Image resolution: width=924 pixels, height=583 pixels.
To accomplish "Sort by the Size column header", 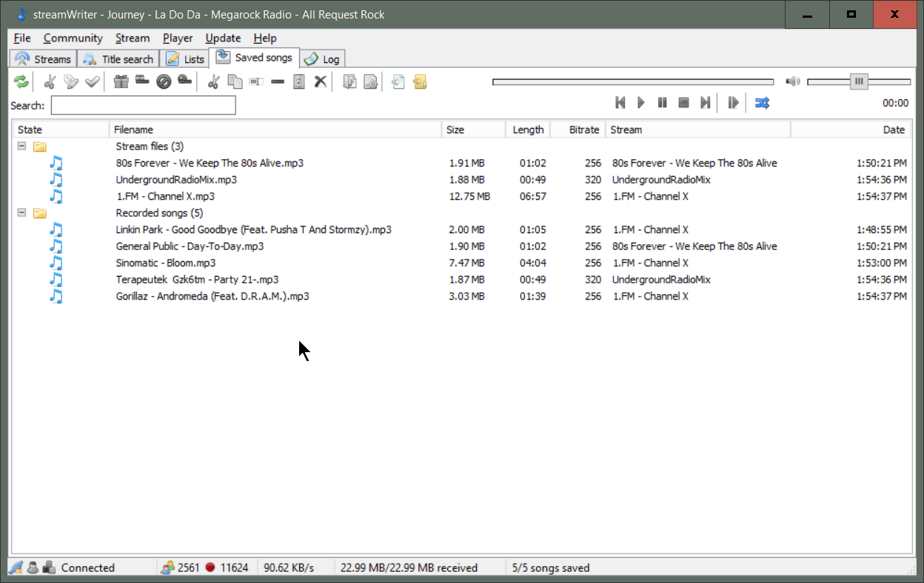I will tap(474, 129).
